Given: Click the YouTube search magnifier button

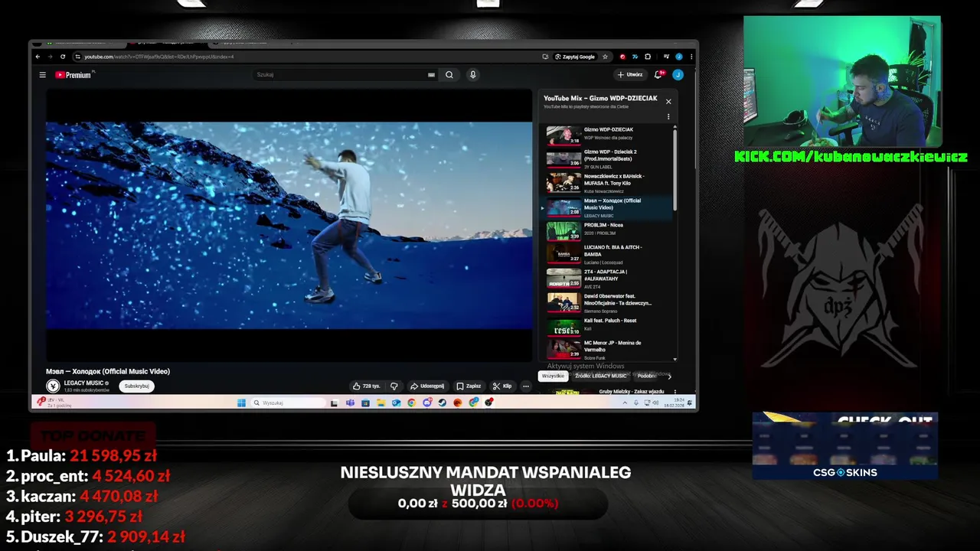Looking at the screenshot, I should pyautogui.click(x=449, y=75).
